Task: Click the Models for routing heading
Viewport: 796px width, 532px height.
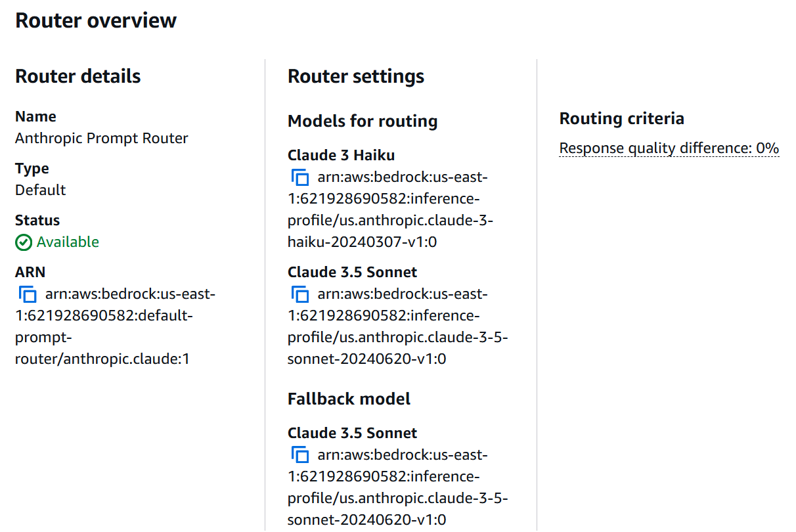Action: point(362,121)
